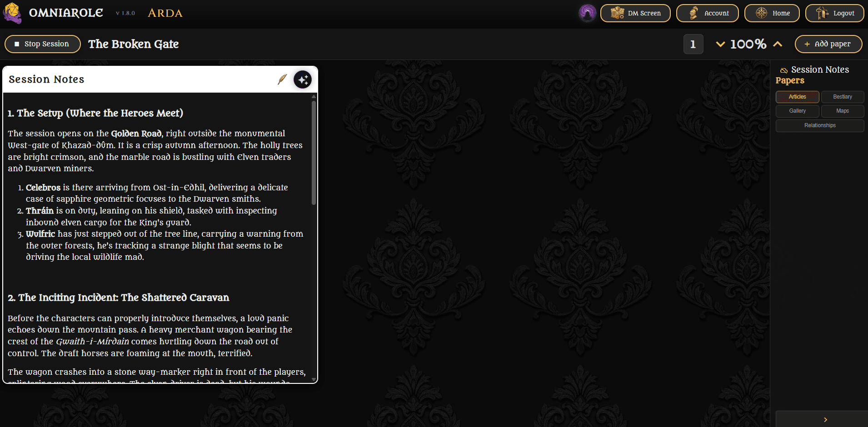Image resolution: width=868 pixels, height=427 pixels.
Task: Click heading '1. The Setup (Where the Heroes Meet)'
Action: point(95,113)
